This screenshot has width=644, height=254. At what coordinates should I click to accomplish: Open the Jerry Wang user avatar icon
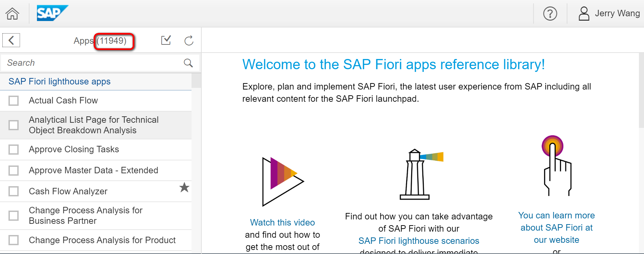[584, 14]
